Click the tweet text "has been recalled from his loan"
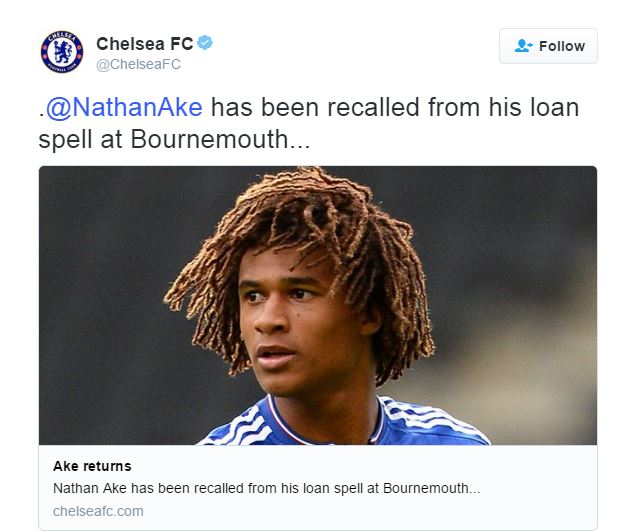The width and height of the screenshot is (634, 531). click(395, 107)
